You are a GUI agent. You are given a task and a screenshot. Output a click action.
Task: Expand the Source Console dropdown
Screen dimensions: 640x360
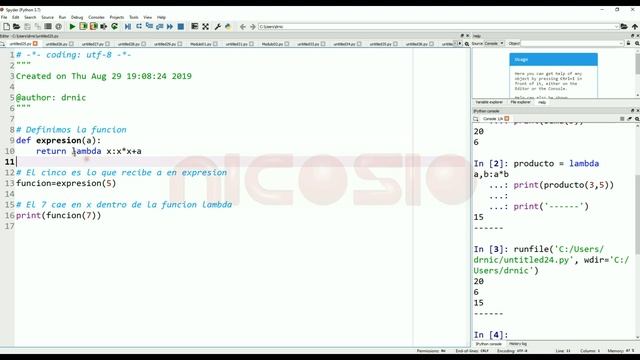pos(493,43)
